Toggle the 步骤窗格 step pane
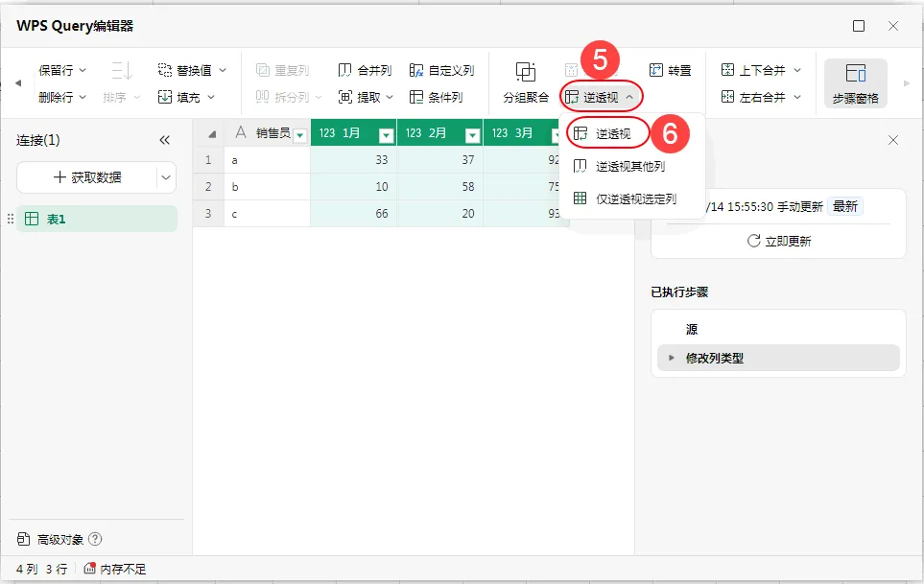The height and width of the screenshot is (584, 924). pos(855,83)
